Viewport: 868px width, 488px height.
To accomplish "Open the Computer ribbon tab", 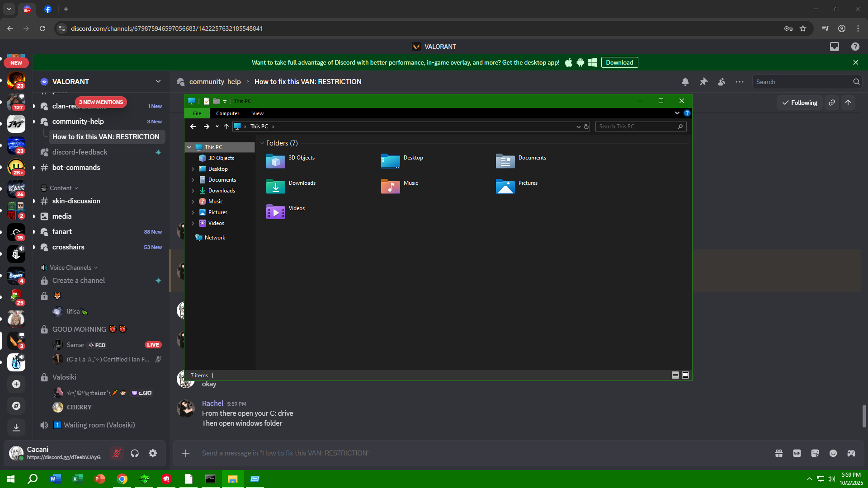I will (x=227, y=113).
